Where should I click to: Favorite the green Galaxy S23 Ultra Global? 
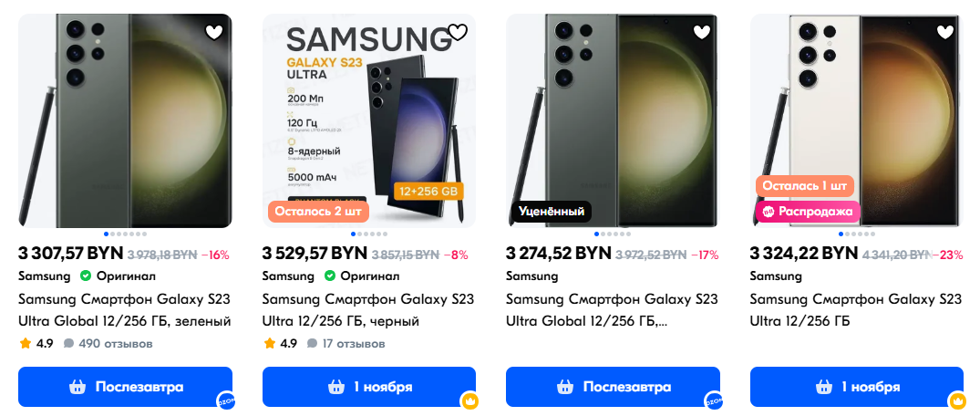pos(213,33)
